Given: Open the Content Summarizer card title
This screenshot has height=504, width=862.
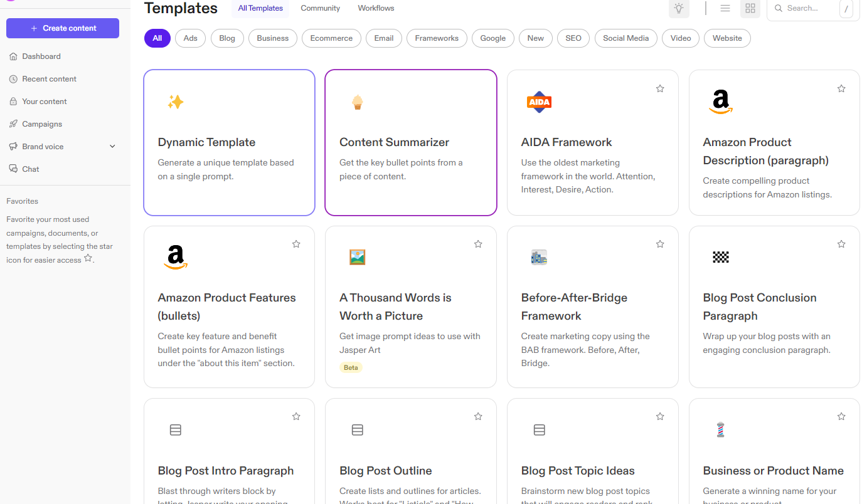Looking at the screenshot, I should tap(395, 142).
